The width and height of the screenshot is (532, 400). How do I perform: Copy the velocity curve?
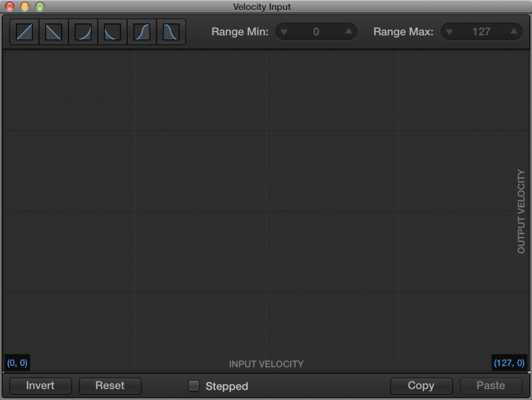coord(421,385)
